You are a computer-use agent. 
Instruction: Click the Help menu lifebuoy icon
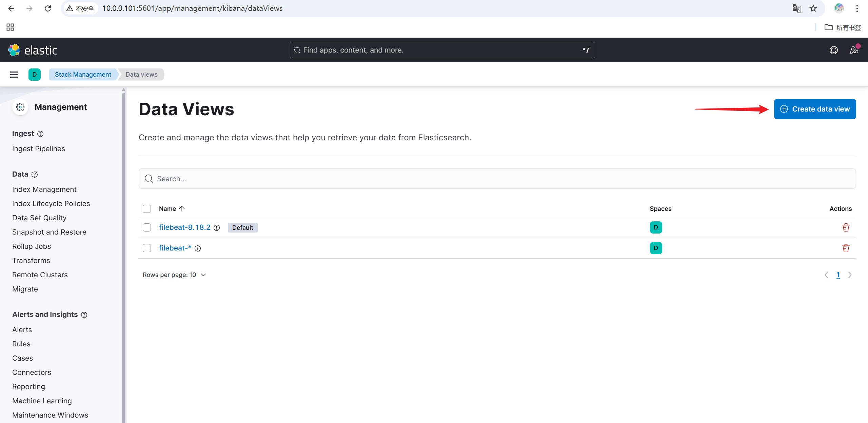833,50
